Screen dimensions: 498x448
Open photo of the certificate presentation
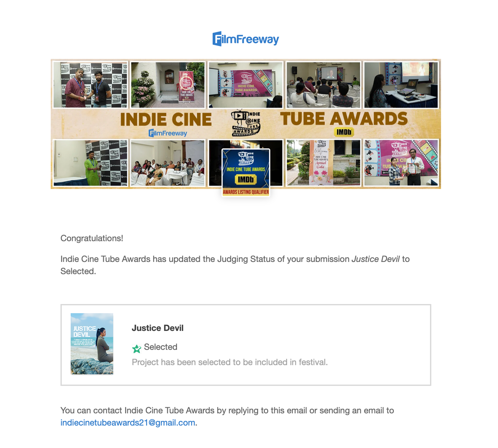401,163
